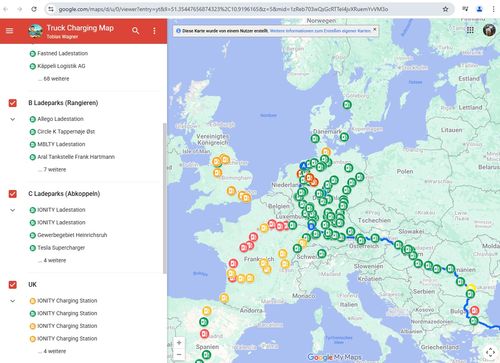The width and height of the screenshot is (500, 363).
Task: Click the author name Tobias Wagner
Action: pos(62,37)
